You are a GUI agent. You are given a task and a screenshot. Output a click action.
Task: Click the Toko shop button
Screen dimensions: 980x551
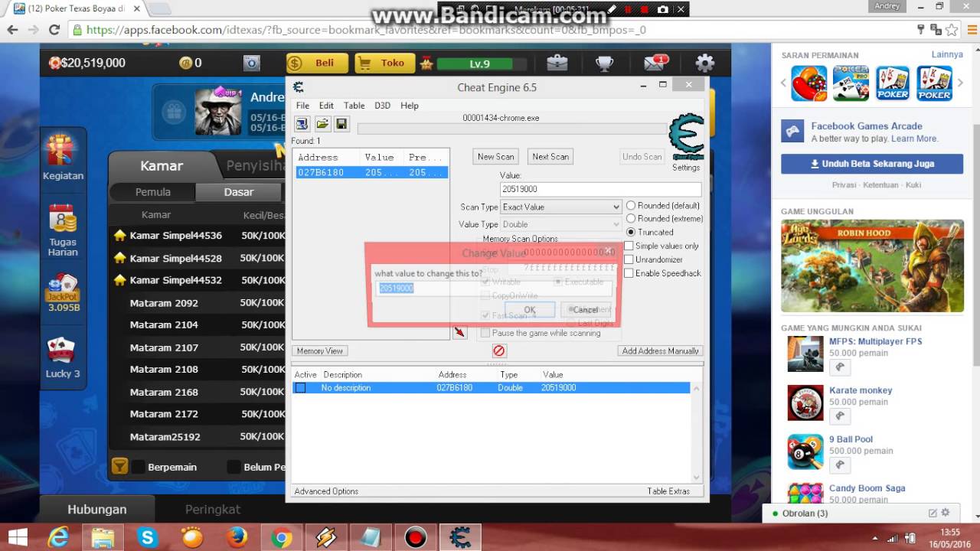(x=384, y=64)
